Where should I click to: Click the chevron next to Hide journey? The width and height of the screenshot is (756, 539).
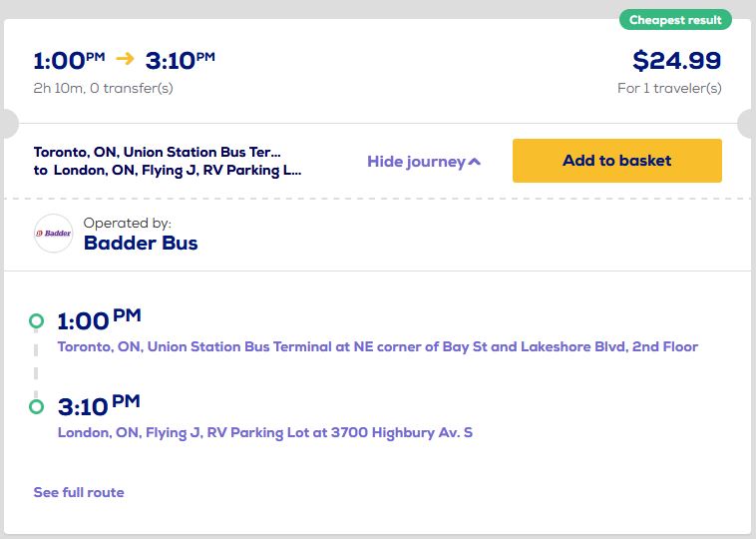coord(475,162)
